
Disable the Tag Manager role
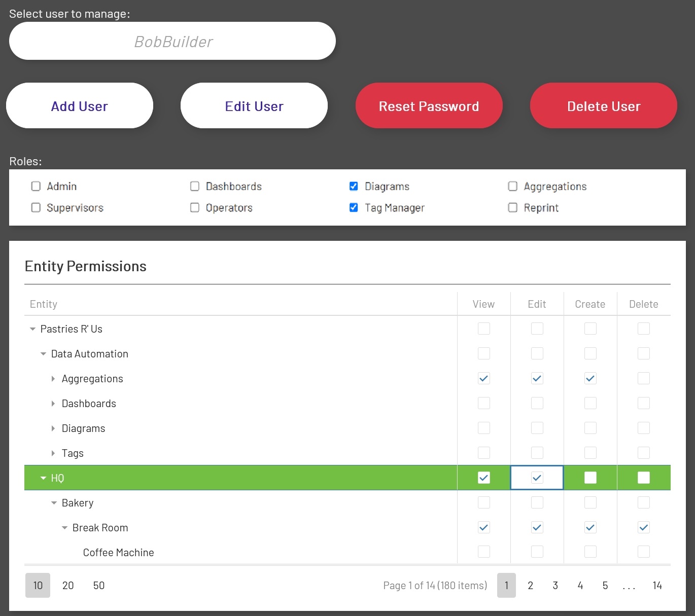[x=354, y=207]
